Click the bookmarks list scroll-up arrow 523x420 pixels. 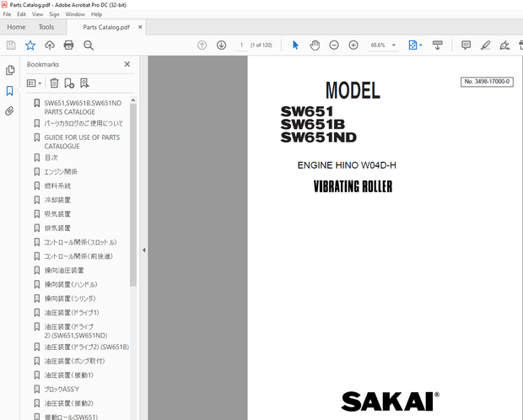133,100
